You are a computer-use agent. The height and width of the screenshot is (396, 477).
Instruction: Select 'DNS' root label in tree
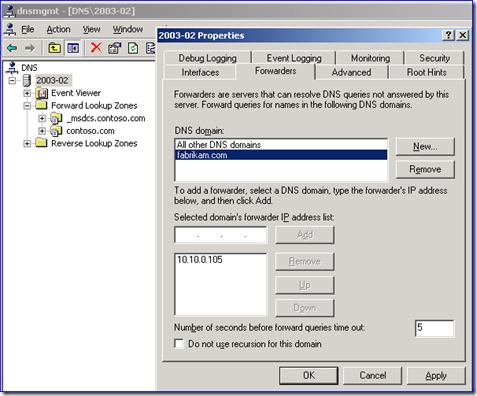(29, 68)
